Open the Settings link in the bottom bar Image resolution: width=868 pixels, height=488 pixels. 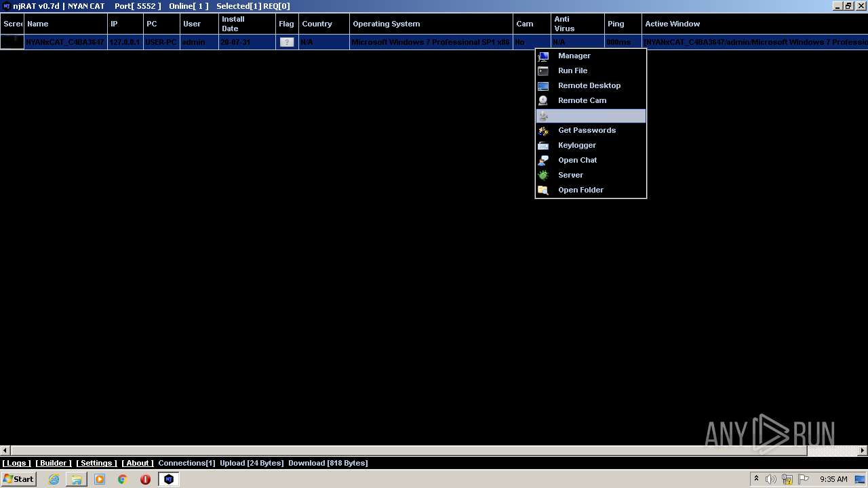click(x=96, y=463)
